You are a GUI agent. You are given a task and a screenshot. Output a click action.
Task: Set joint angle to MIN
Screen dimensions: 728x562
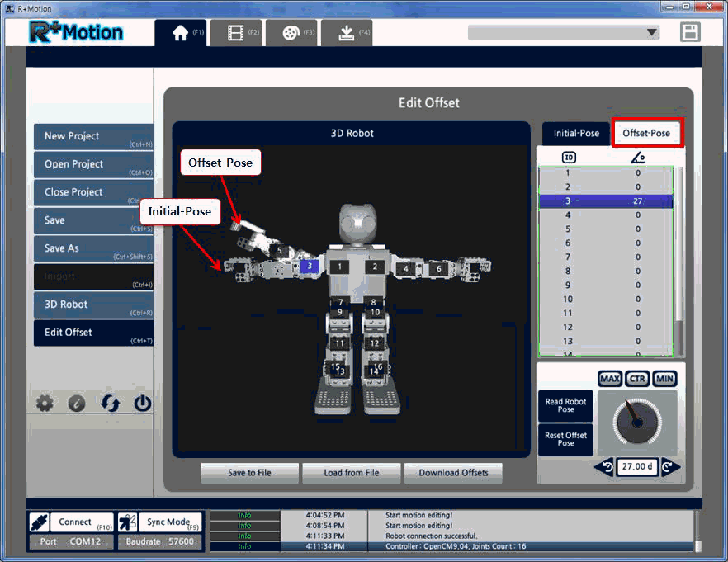point(665,379)
